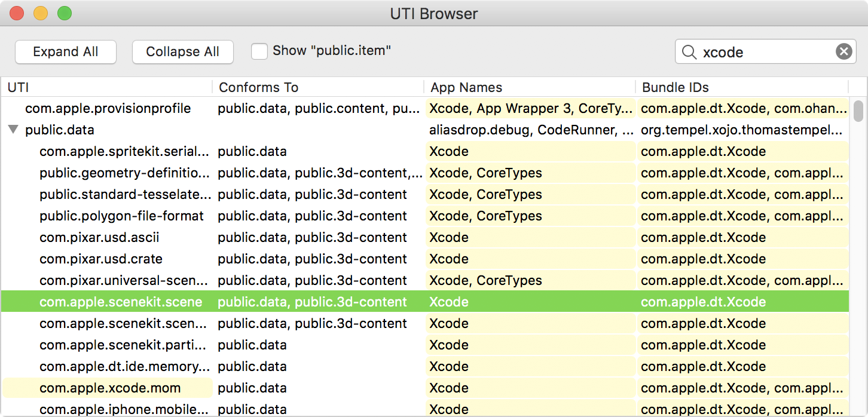Click "public.data, public.content, pu..." conforms cell
Screen dimensions: 868x417
point(319,109)
